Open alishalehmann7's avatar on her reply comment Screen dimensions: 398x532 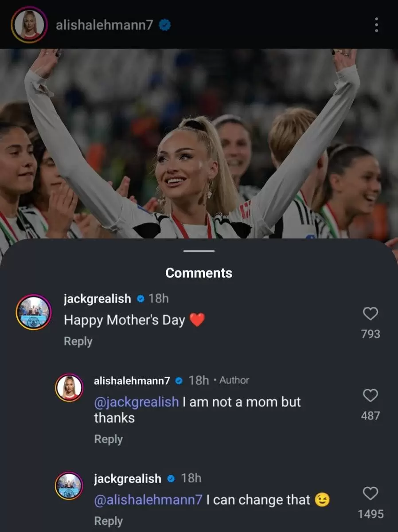(69, 388)
